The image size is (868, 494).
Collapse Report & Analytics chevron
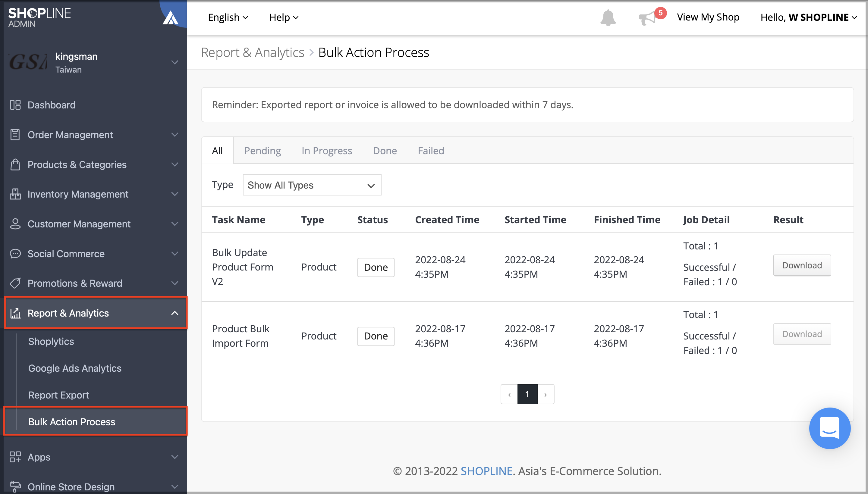click(175, 313)
